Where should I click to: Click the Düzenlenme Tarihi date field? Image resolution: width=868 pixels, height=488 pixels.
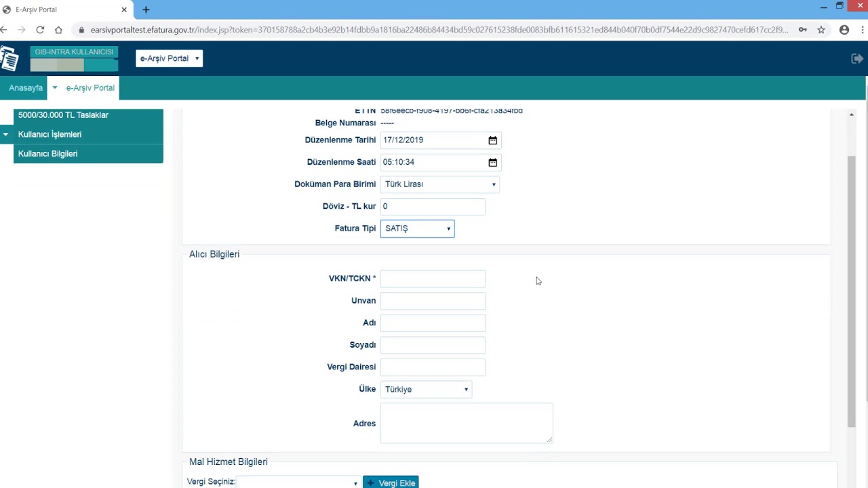tap(439, 140)
